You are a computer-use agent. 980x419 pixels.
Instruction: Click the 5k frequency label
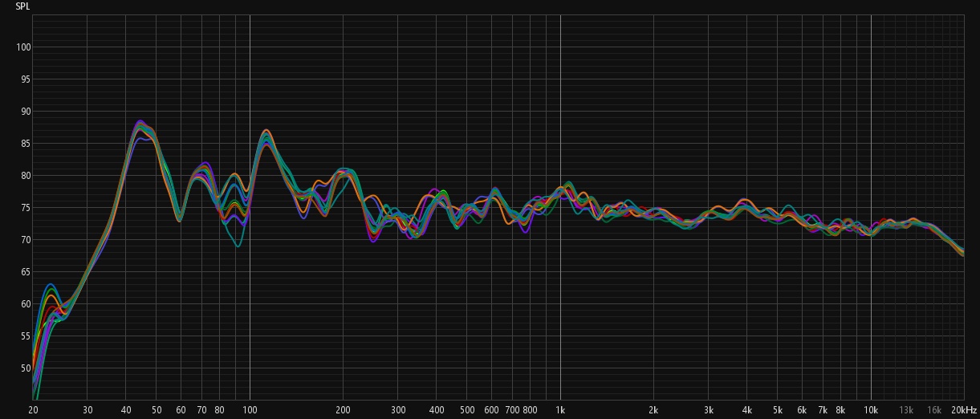777,409
